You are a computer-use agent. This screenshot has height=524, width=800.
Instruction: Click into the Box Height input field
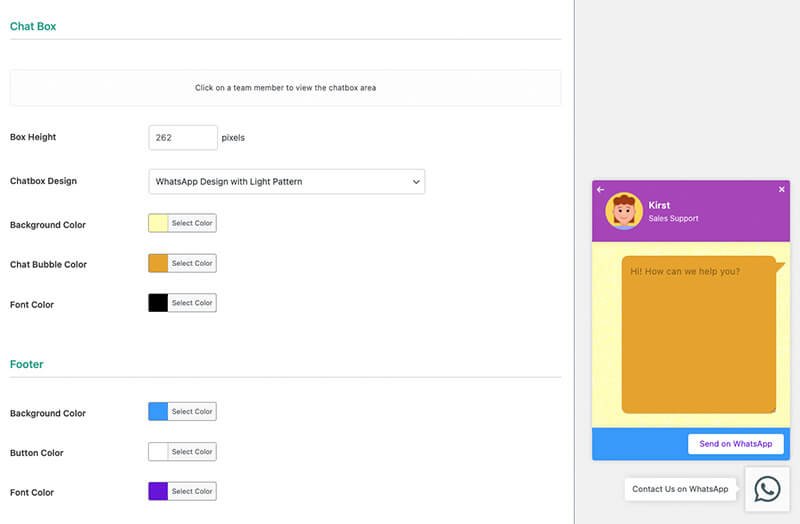pos(183,138)
